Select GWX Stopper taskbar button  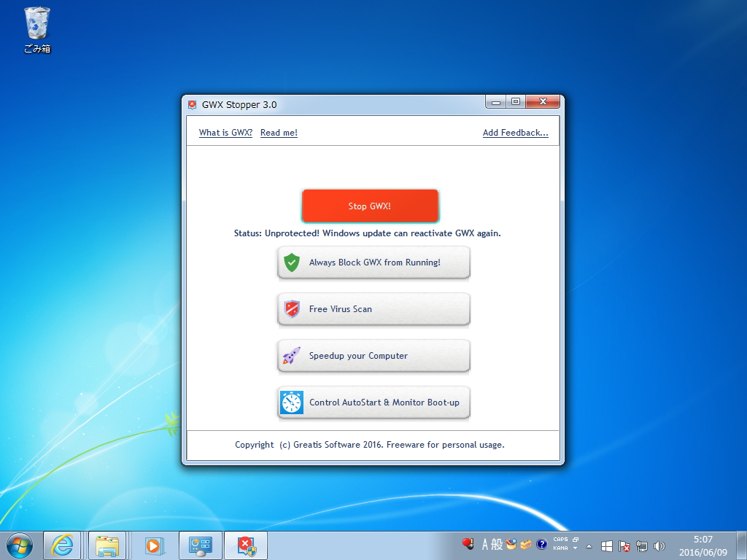pyautogui.click(x=246, y=545)
